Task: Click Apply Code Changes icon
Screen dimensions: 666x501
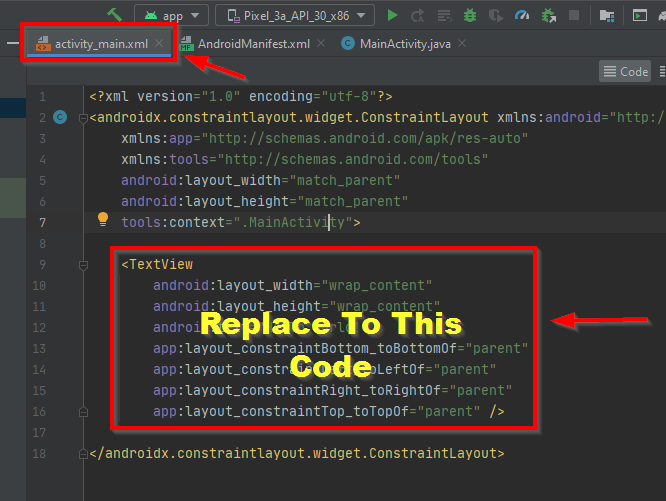Action: (444, 16)
